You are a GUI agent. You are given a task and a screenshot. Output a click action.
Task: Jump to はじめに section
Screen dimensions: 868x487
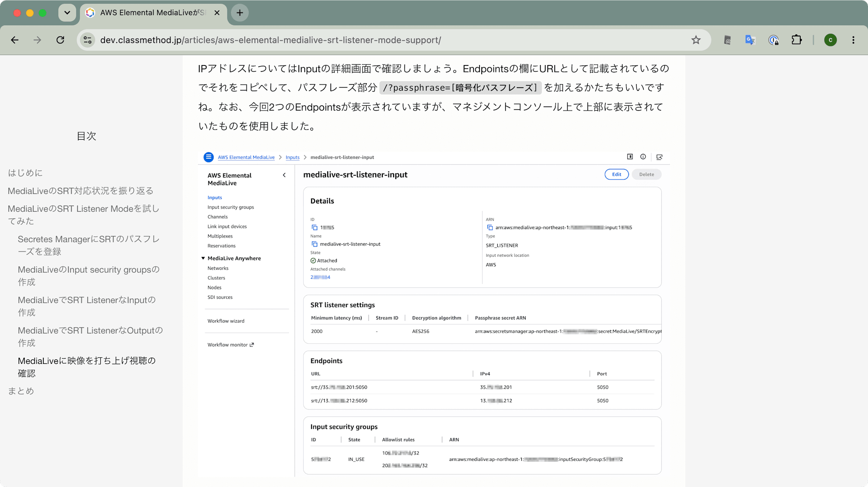(25, 173)
